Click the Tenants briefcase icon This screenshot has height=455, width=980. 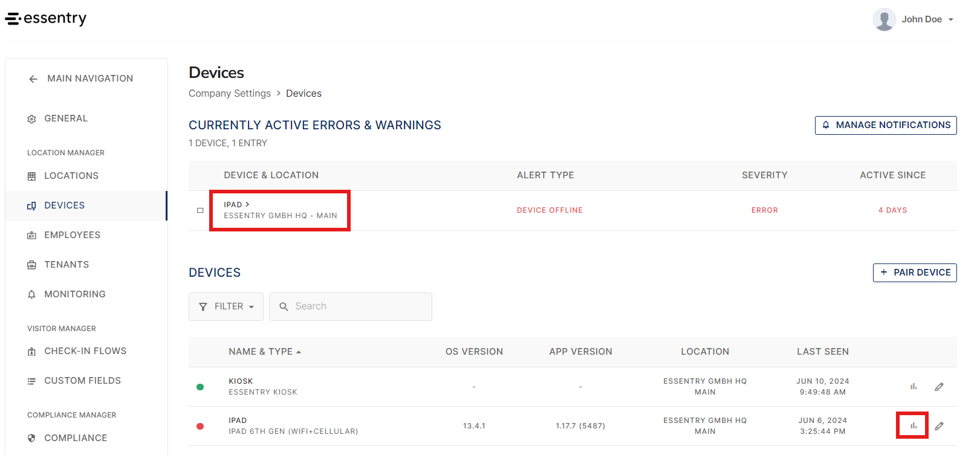click(31, 265)
